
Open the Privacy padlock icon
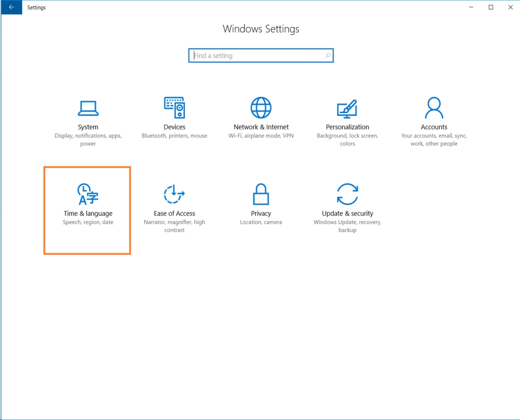click(261, 194)
